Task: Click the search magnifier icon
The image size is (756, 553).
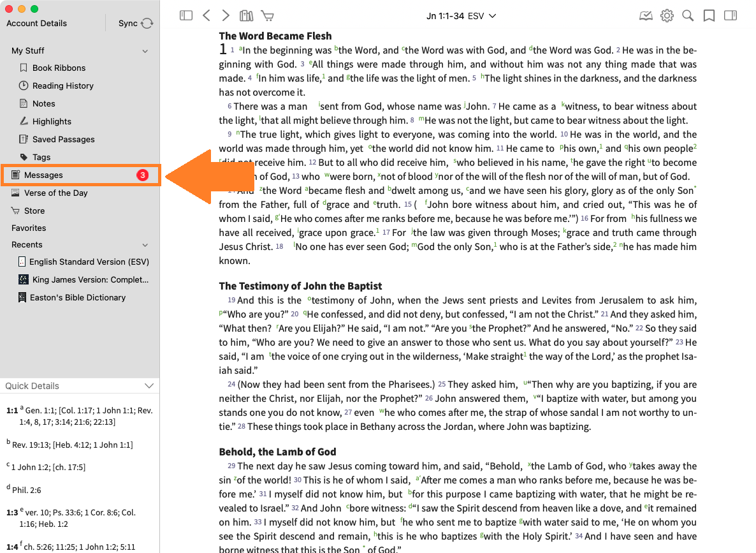Action: click(688, 16)
